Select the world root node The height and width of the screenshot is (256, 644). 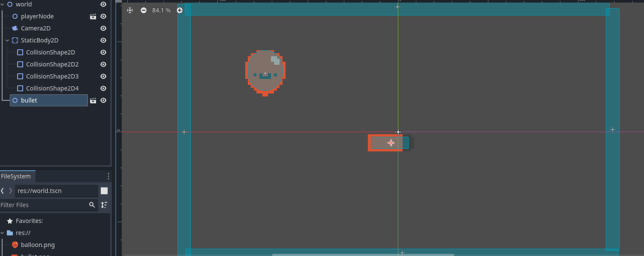(23, 4)
